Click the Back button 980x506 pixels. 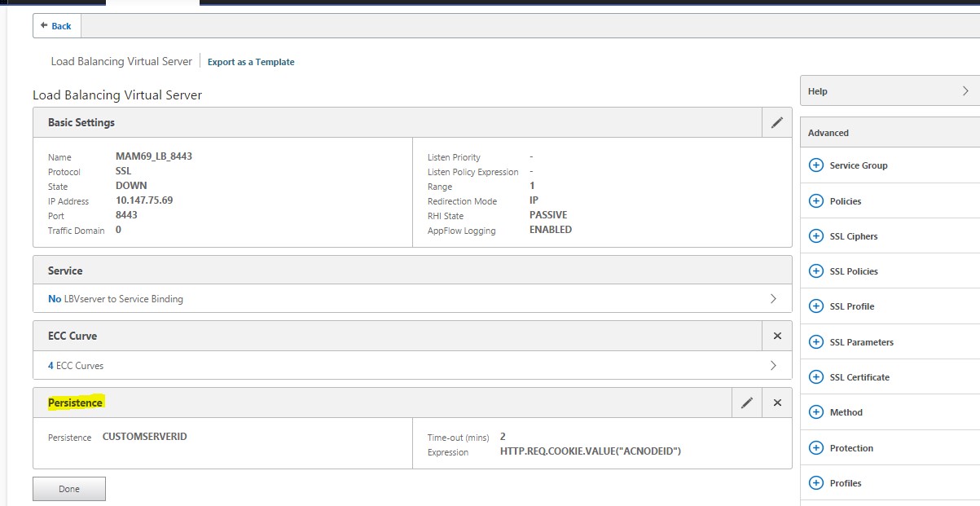pos(56,26)
